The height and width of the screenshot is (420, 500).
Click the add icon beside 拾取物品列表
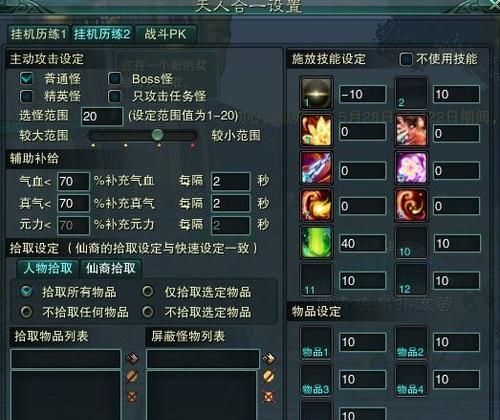click(132, 358)
